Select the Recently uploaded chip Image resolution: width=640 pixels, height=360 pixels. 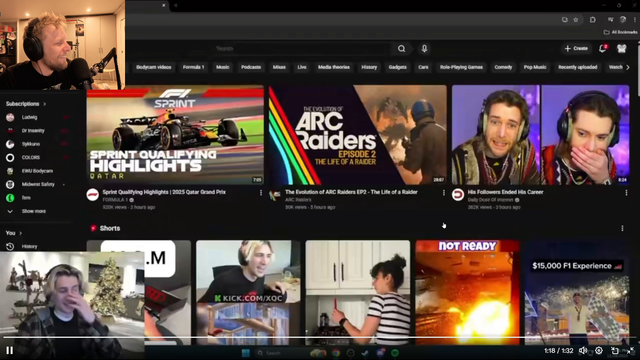click(578, 67)
